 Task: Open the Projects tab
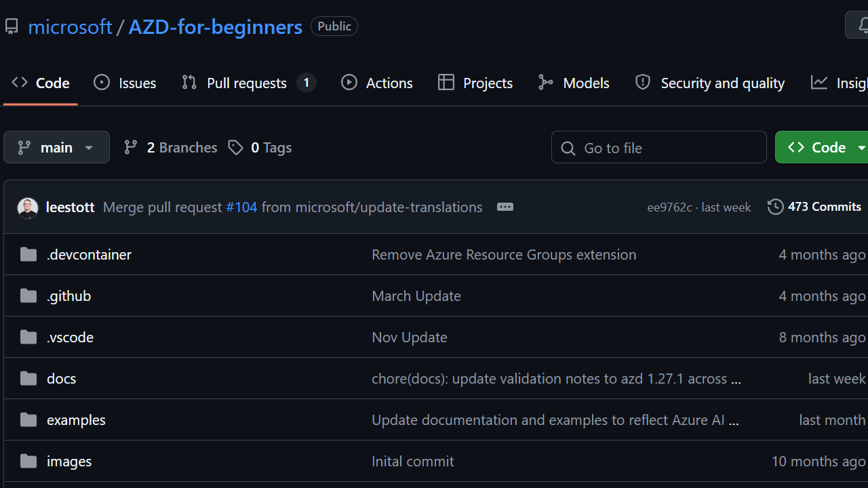[475, 83]
